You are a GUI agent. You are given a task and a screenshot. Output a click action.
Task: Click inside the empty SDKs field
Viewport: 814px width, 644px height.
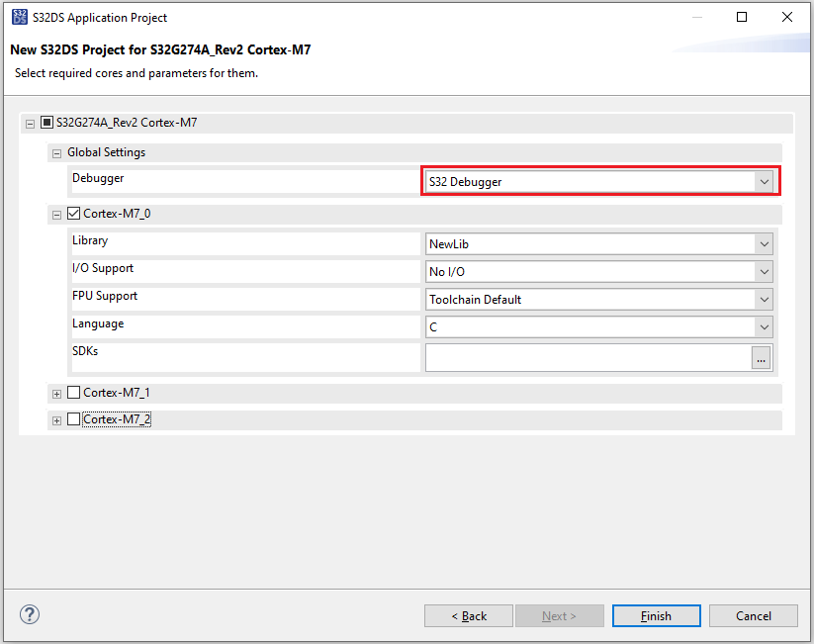(584, 358)
